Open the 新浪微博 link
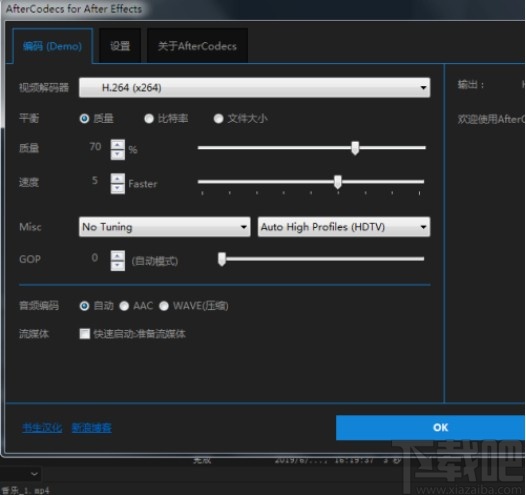This screenshot has height=495, width=526. click(x=92, y=428)
